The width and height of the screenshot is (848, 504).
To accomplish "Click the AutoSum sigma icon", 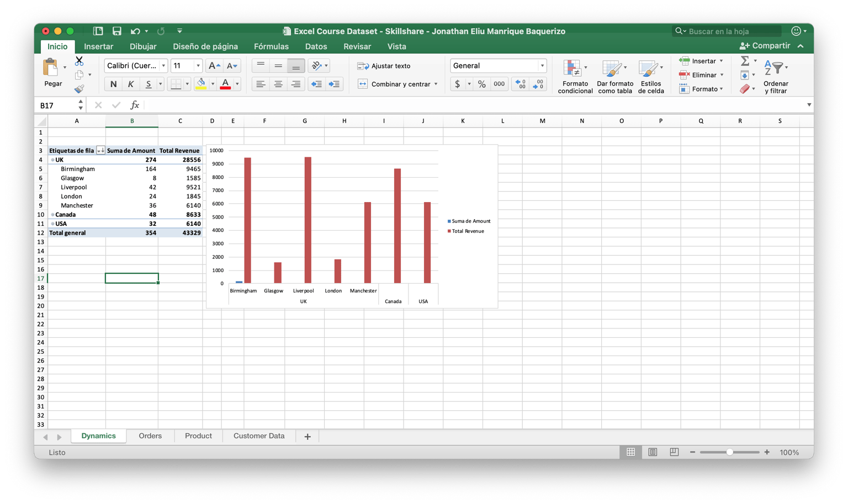I will click(745, 61).
